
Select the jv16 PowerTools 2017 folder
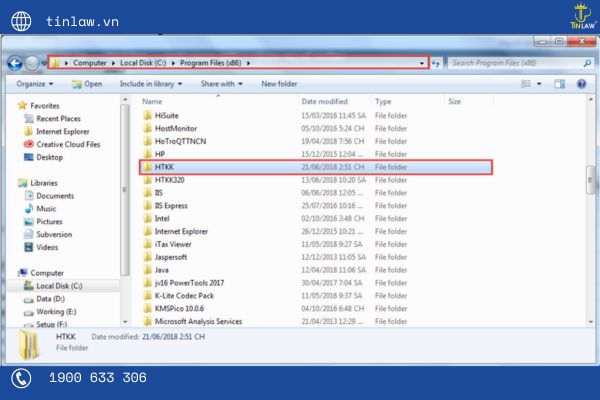tap(189, 283)
